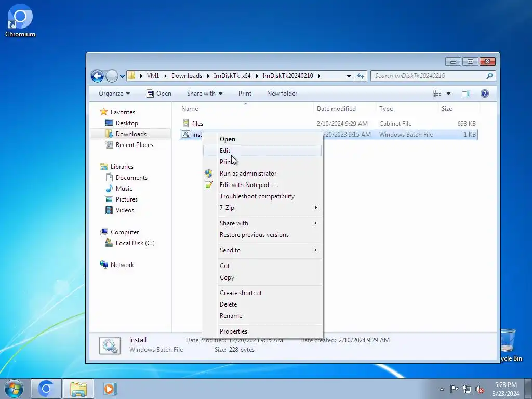Open the Share with toolbar menu
Screen dimensions: 532x399
204,94
